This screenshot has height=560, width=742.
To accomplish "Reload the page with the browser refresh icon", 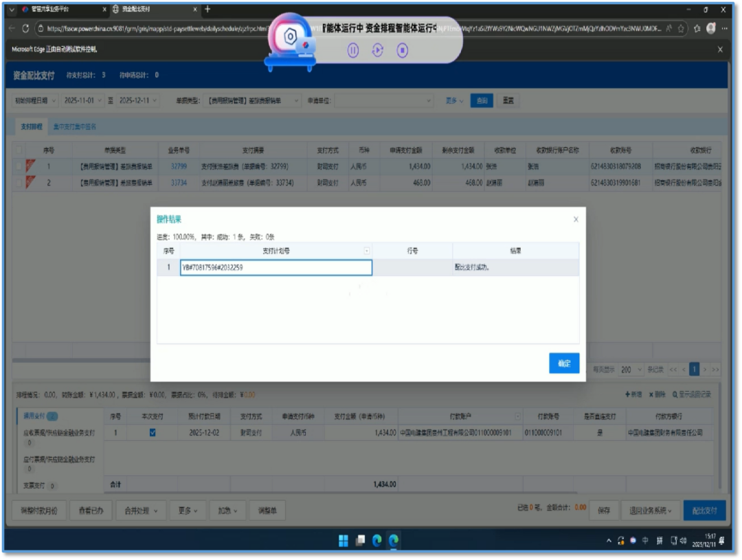I will 25,29.
